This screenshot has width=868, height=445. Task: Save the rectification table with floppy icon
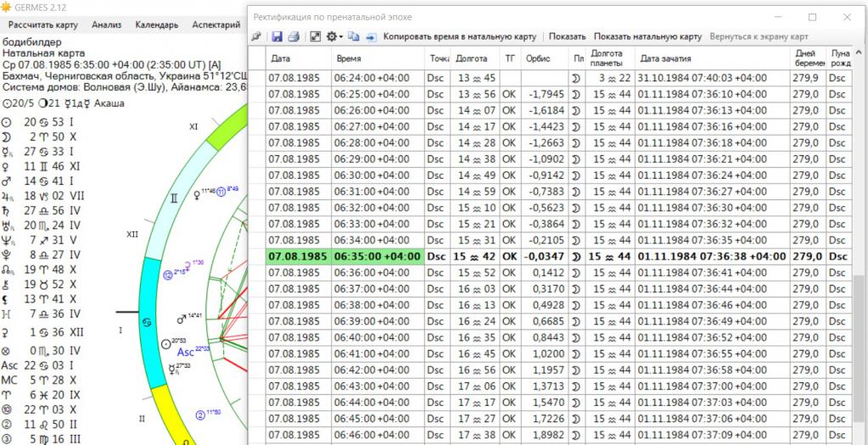tap(277, 36)
